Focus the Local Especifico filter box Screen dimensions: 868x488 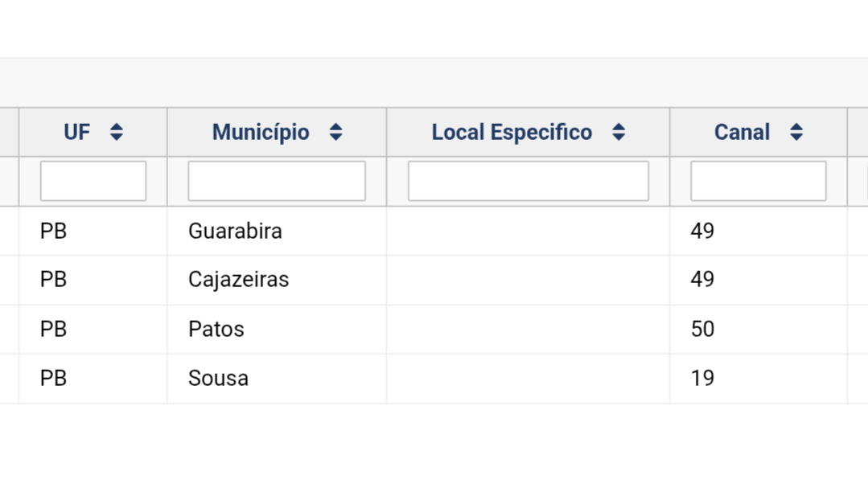pyautogui.click(x=528, y=181)
